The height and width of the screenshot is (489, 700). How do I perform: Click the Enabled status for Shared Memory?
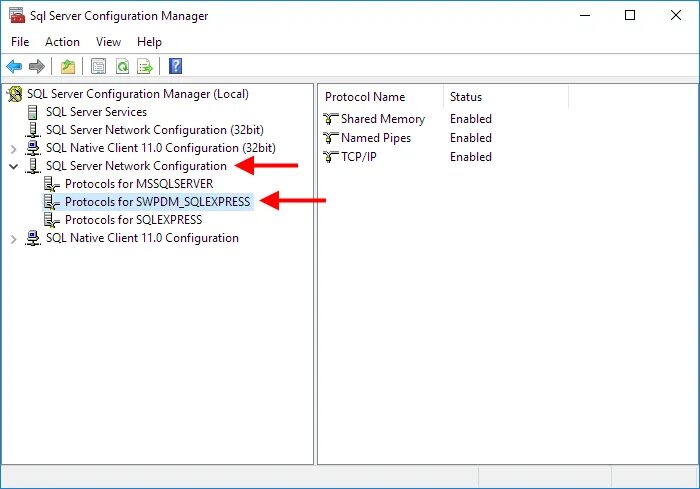click(471, 119)
